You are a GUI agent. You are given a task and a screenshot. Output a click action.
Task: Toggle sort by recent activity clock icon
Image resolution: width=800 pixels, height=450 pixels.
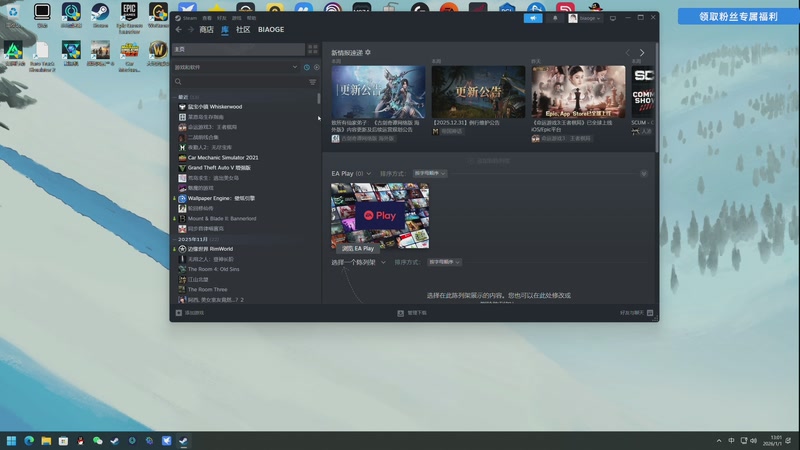pos(307,67)
